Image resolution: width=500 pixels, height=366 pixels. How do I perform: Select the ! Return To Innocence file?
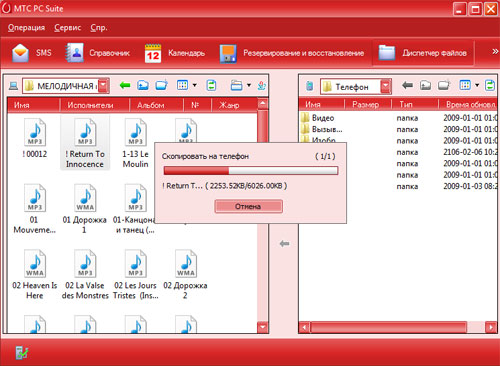pyautogui.click(x=85, y=143)
